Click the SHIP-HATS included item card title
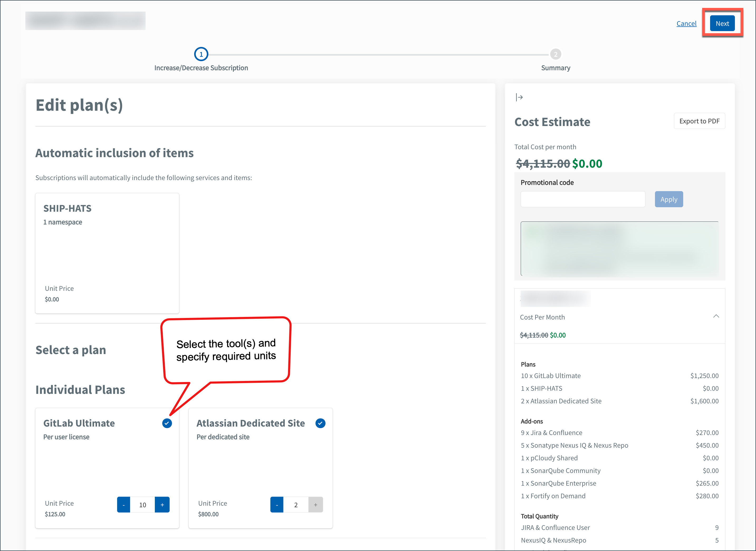Screen dimensions: 756x551 [x=67, y=208]
